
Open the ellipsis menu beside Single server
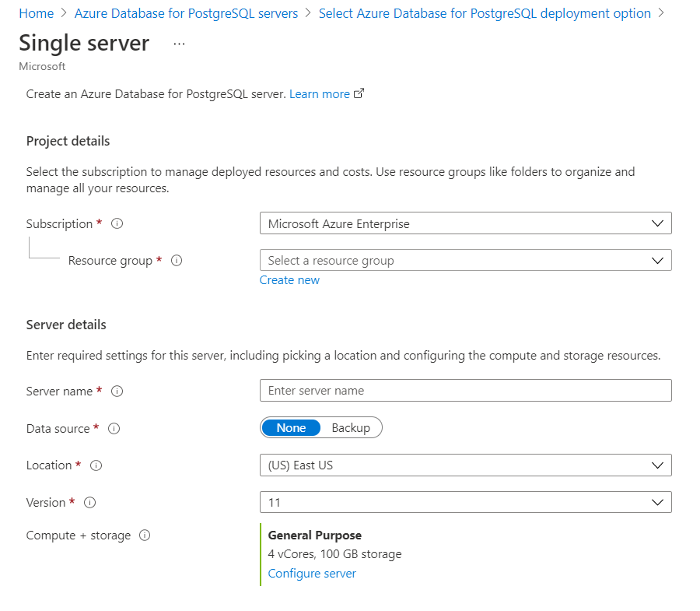tap(180, 44)
